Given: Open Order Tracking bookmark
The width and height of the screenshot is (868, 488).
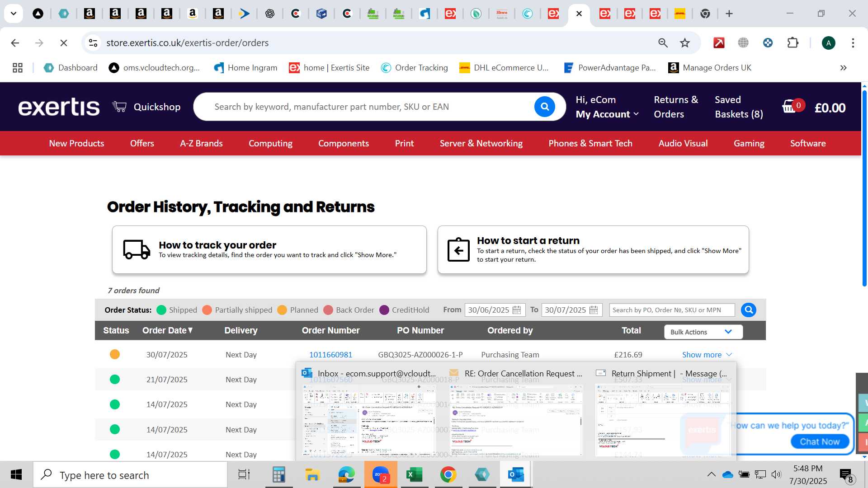Looking at the screenshot, I should click(414, 68).
